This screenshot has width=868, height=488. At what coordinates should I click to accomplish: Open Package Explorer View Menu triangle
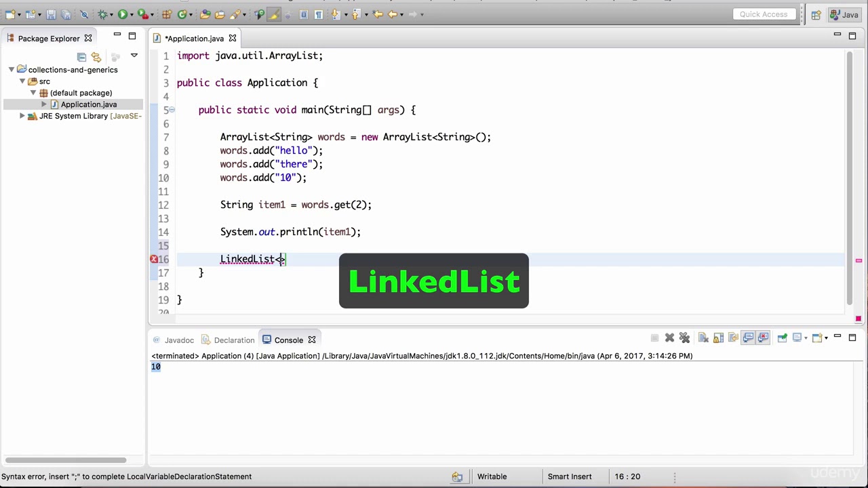coord(134,56)
